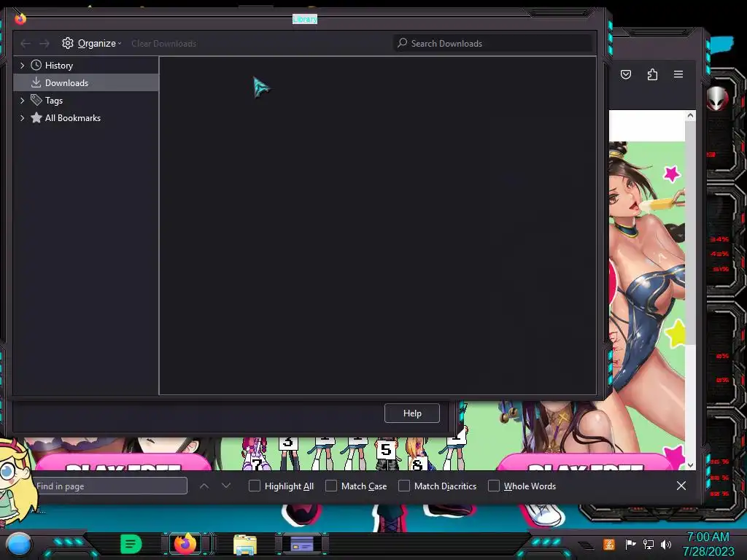Viewport: 747px width, 560px height.
Task: Click the Firefox logo in Library title bar
Action: [x=20, y=18]
